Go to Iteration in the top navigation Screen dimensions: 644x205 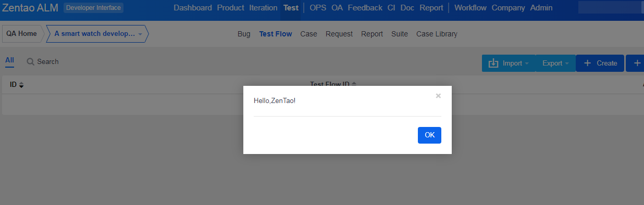pos(263,8)
